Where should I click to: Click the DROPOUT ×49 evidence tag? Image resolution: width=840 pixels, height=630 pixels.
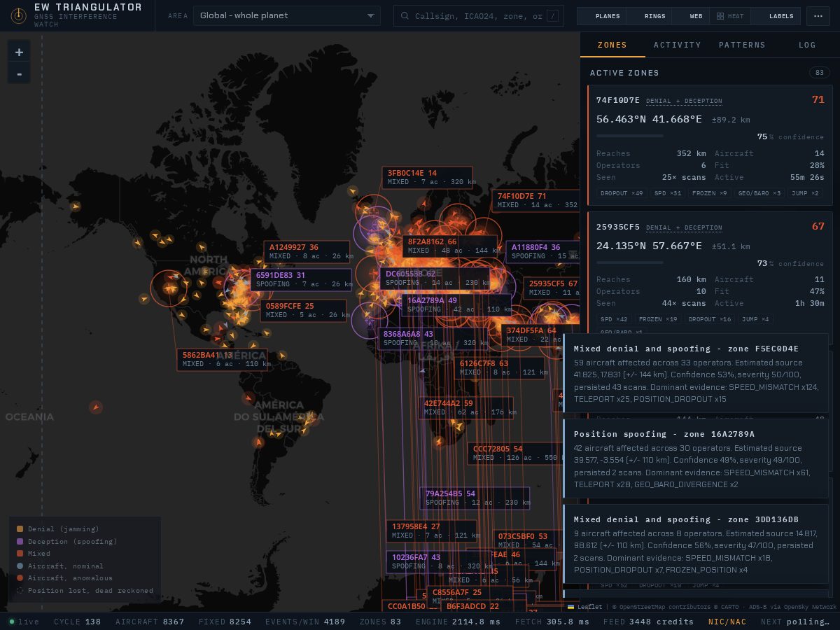click(622, 193)
